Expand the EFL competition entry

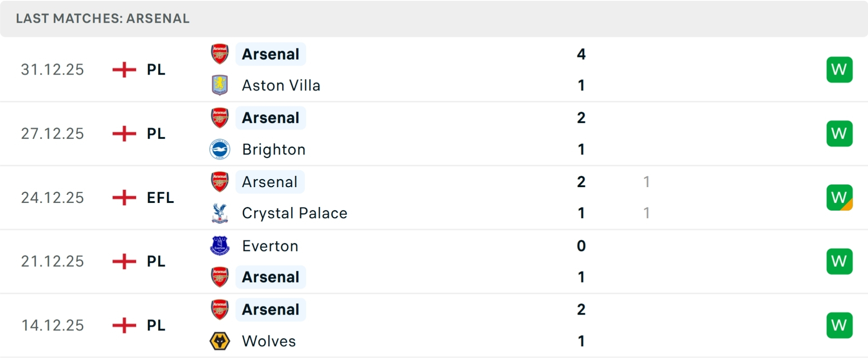coord(160,197)
